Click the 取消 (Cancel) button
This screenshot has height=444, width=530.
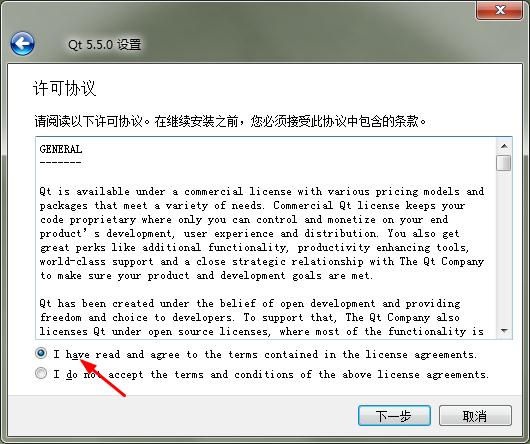coord(475,416)
